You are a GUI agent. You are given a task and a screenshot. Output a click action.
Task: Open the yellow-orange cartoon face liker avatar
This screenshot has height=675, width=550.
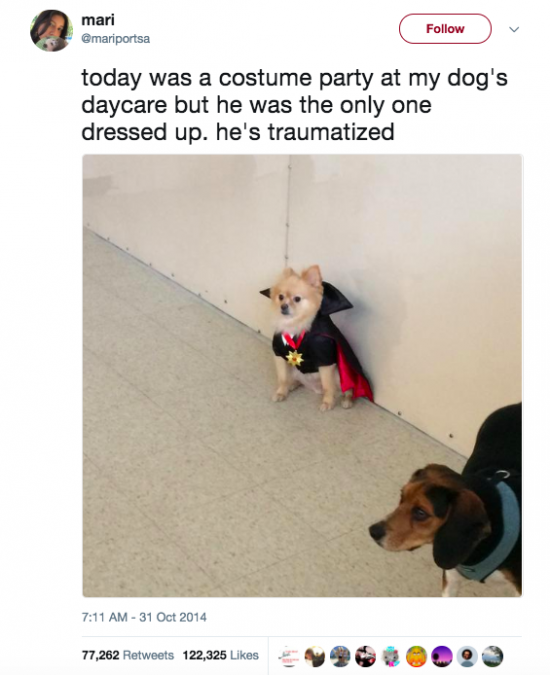coord(417,656)
